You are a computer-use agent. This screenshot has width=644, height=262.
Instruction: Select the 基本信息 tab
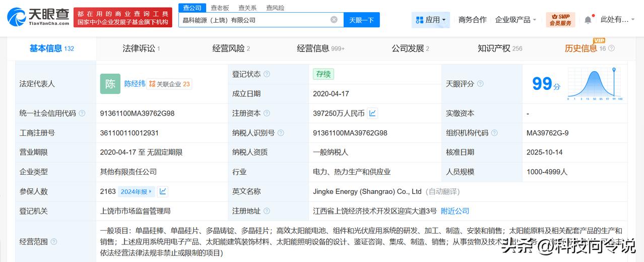[x=51, y=48]
